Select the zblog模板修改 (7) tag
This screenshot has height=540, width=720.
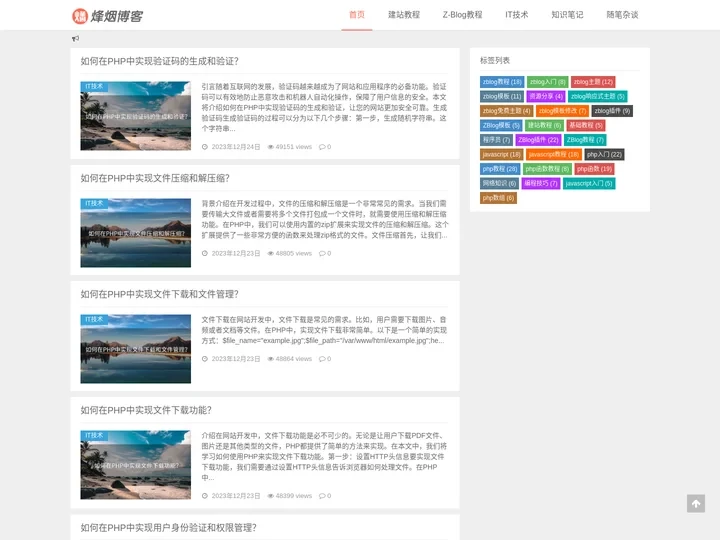[562, 111]
